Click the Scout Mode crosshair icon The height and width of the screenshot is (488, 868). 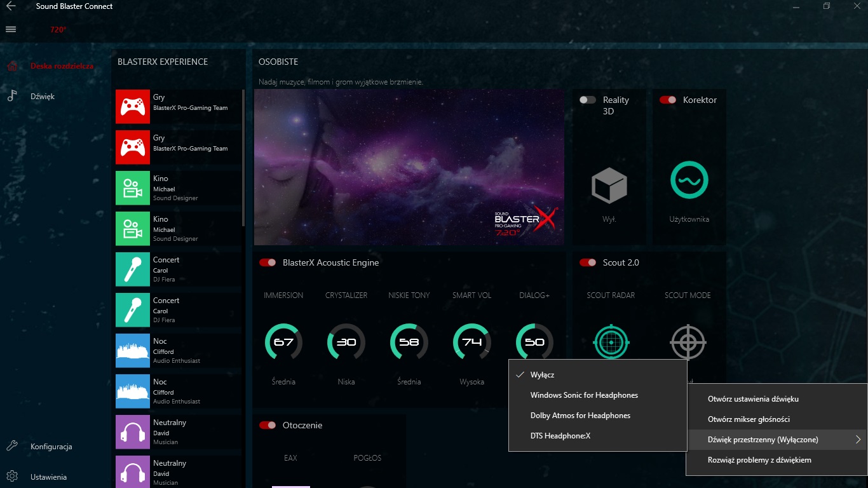pos(688,342)
